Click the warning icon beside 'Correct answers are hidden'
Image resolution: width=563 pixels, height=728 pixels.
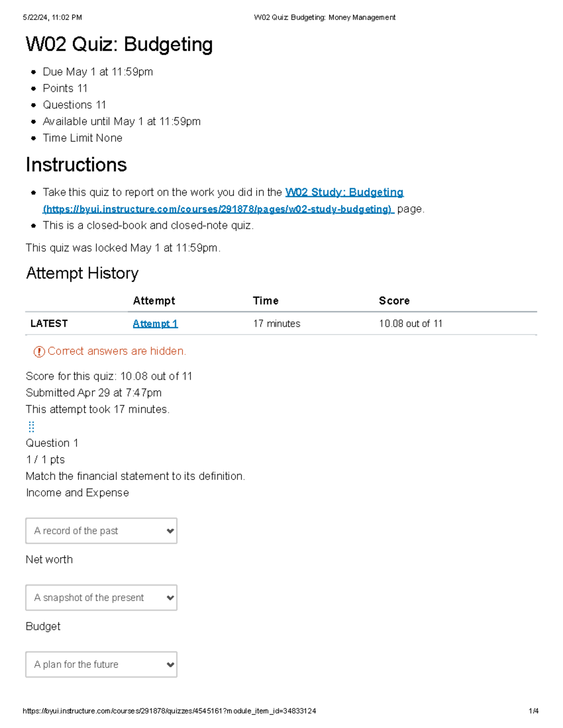(x=39, y=352)
